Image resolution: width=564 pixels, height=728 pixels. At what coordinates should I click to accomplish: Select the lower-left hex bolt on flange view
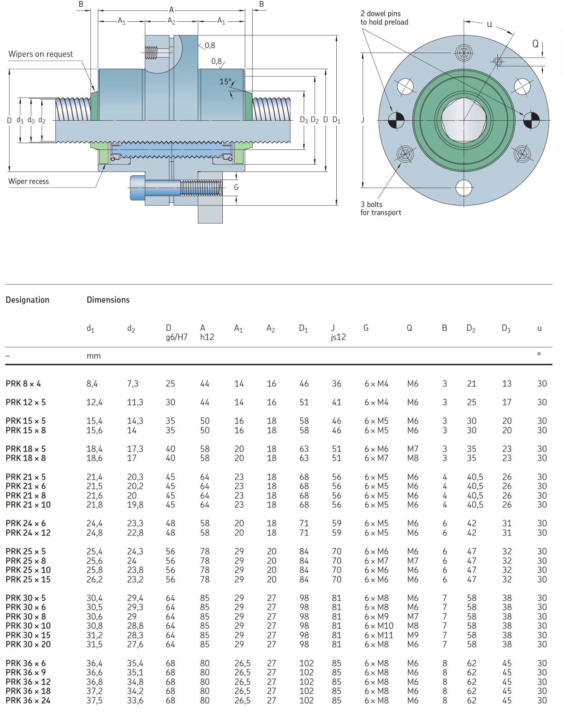click(405, 154)
